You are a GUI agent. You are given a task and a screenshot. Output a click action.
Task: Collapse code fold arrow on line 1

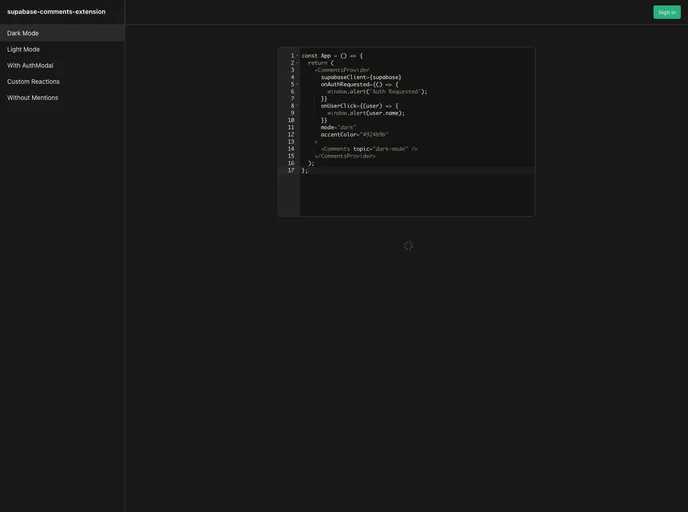click(297, 56)
